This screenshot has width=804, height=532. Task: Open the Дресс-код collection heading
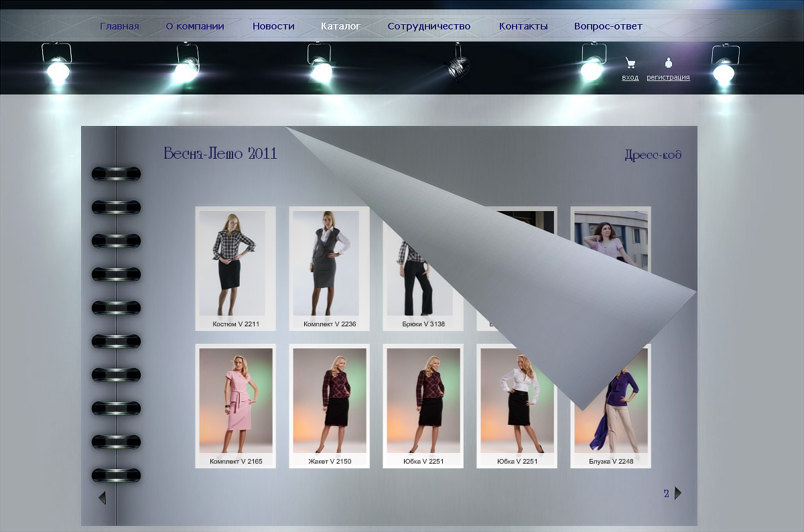653,155
